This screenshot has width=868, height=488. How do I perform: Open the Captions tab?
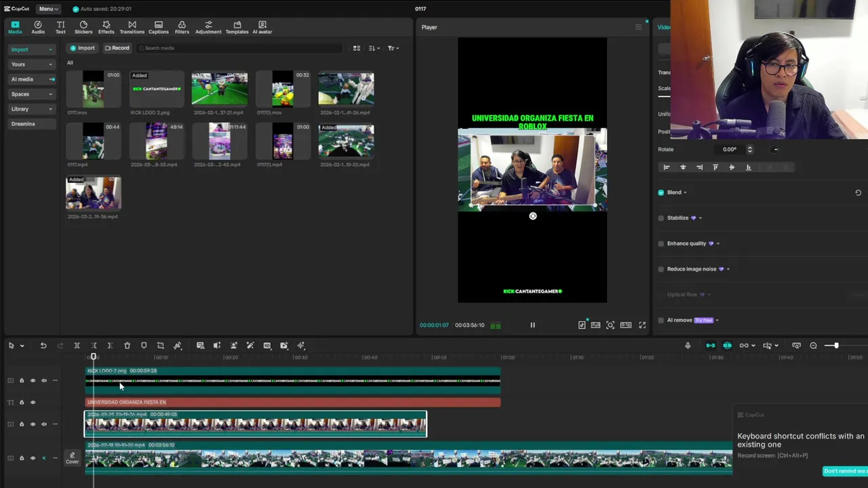click(x=158, y=27)
